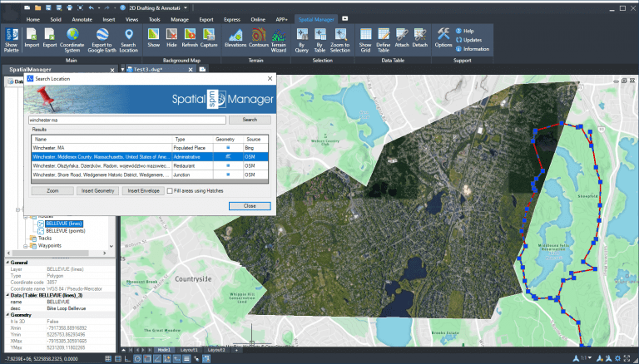The image size is (639, 364).
Task: Collapse the General properties section
Action: 7,263
